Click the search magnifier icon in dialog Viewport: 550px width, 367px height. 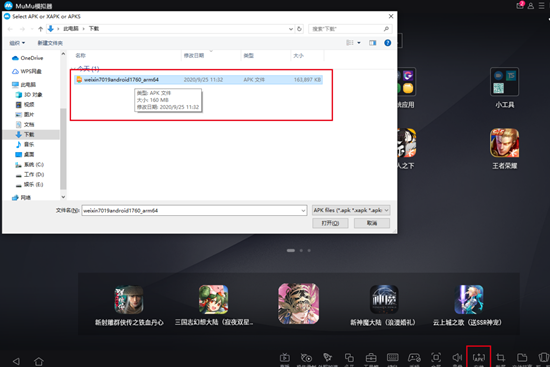[386, 29]
